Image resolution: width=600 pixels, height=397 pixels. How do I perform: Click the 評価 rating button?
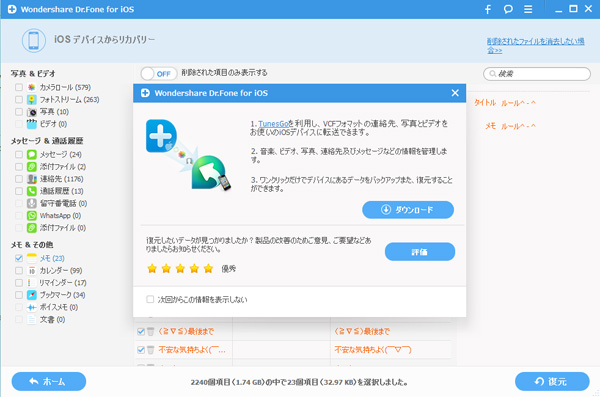[x=420, y=252]
